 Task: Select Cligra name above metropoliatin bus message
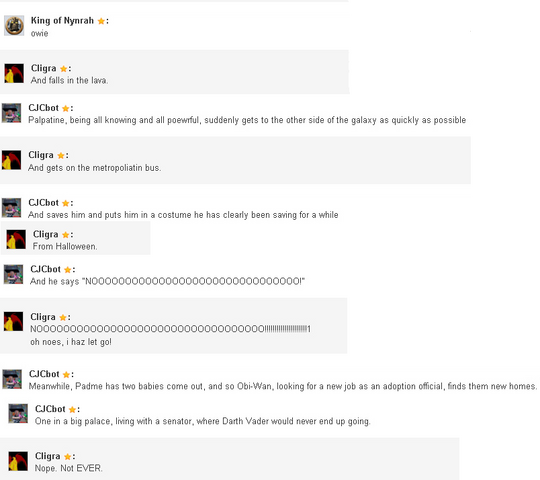point(41,155)
